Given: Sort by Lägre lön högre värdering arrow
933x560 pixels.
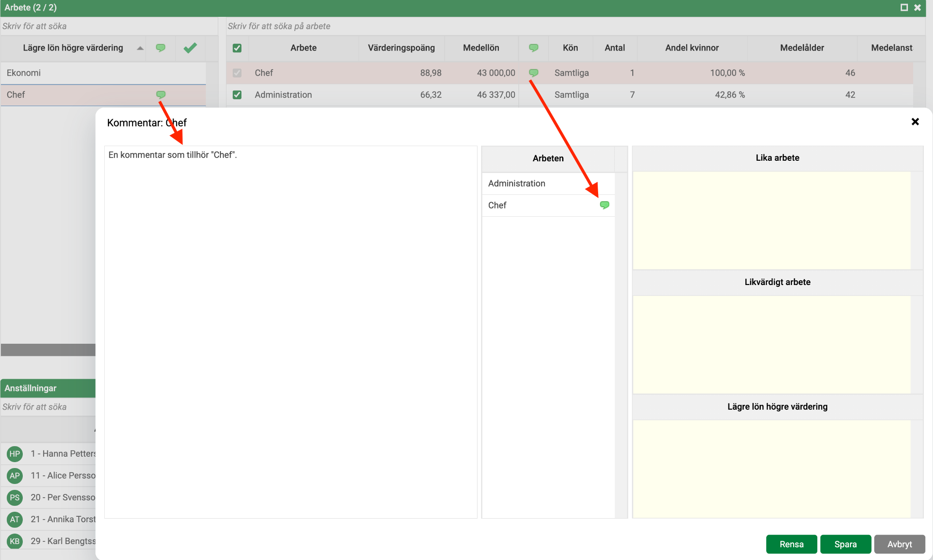Looking at the screenshot, I should point(140,48).
